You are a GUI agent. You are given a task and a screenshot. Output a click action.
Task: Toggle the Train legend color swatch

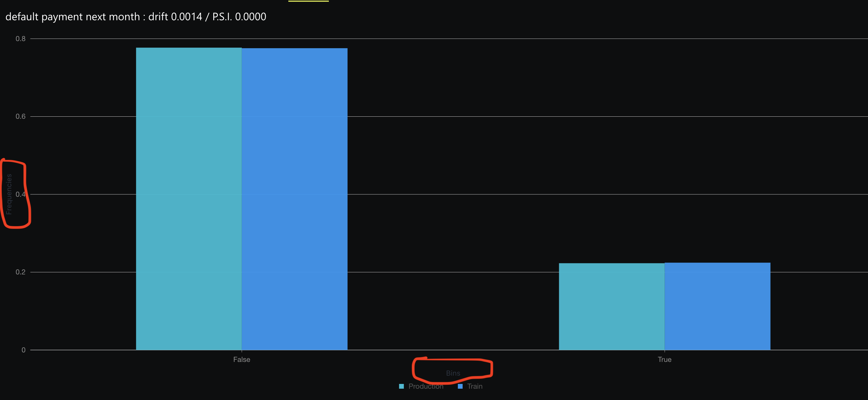tap(460, 386)
